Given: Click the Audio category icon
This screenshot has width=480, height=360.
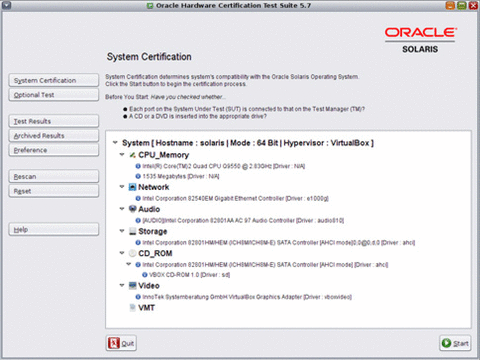Looking at the screenshot, I should (x=132, y=209).
